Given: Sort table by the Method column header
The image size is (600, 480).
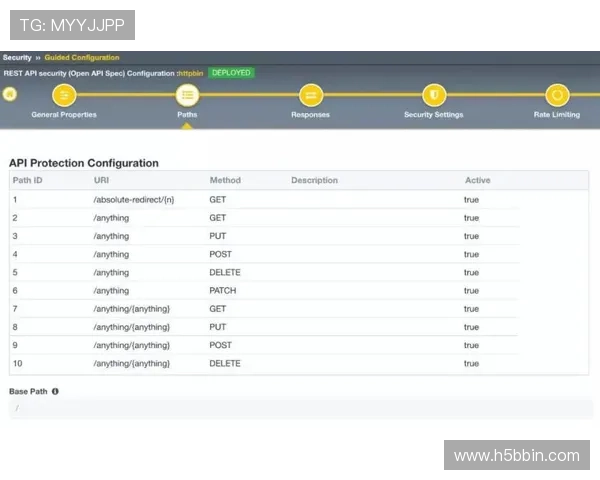Looking at the screenshot, I should pyautogui.click(x=225, y=180).
